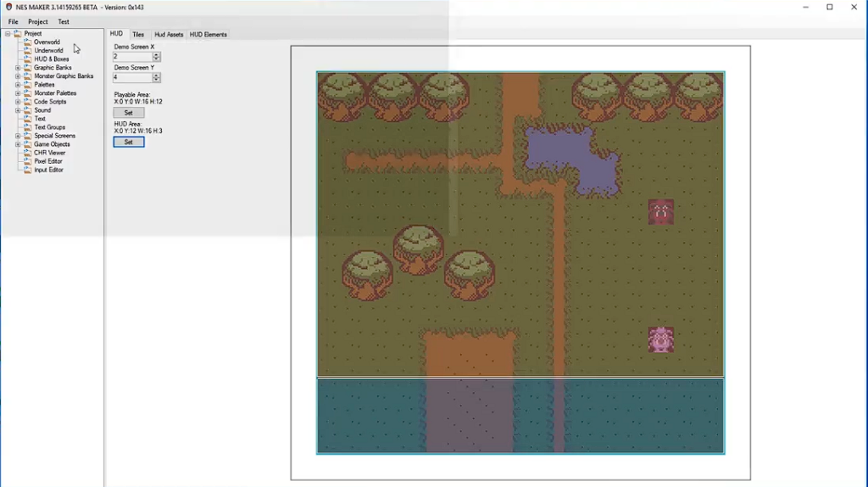Switch to the Tiles tab
Screen dimensions: 868x487
138,34
